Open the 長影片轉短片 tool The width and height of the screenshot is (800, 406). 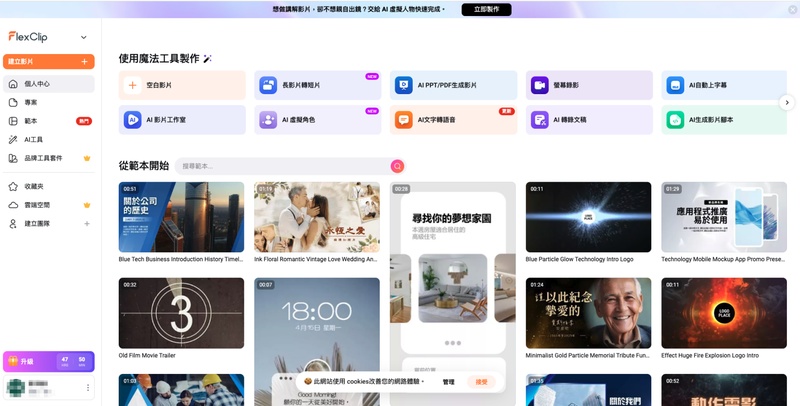pos(317,85)
